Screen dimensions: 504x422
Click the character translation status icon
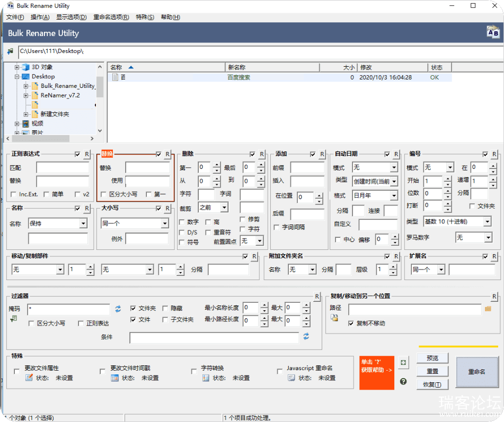point(206,378)
